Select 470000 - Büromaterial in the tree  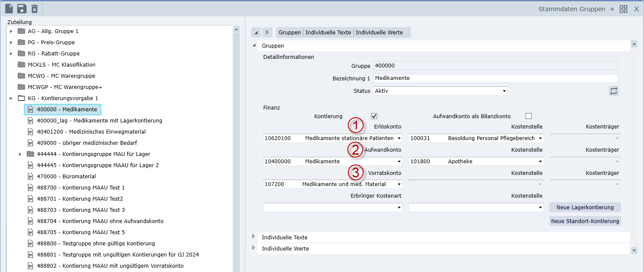click(x=66, y=177)
